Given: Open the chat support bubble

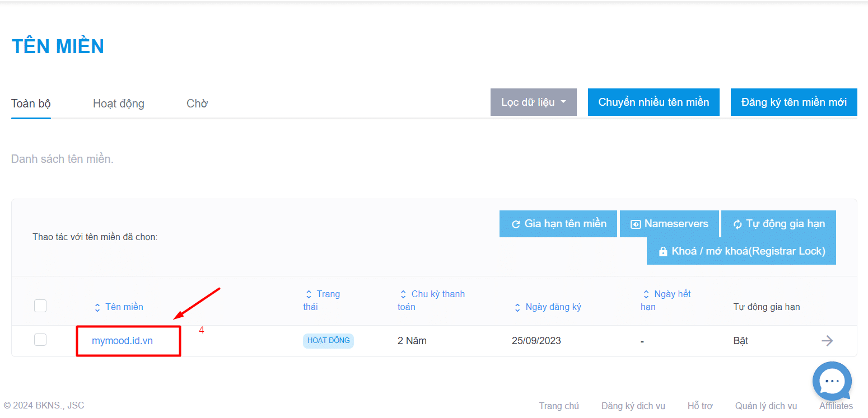Looking at the screenshot, I should pos(832,382).
